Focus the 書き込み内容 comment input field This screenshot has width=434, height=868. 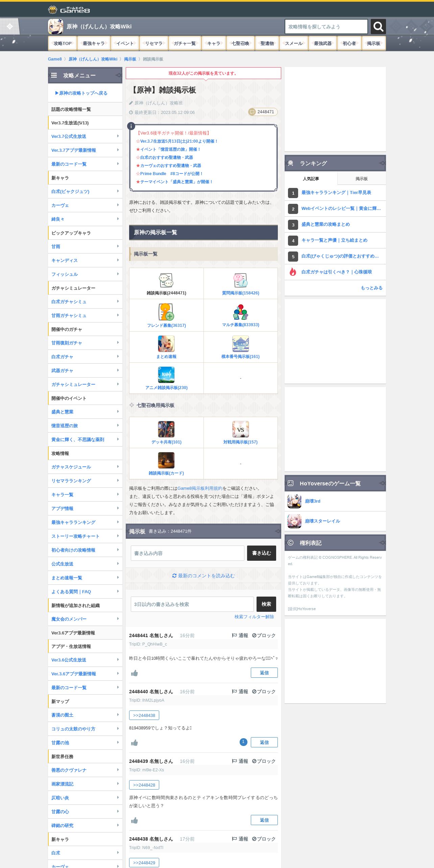pos(188,553)
